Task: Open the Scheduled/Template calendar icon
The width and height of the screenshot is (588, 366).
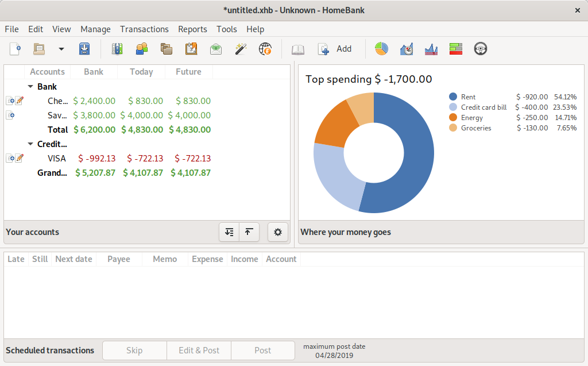Action: (191, 49)
